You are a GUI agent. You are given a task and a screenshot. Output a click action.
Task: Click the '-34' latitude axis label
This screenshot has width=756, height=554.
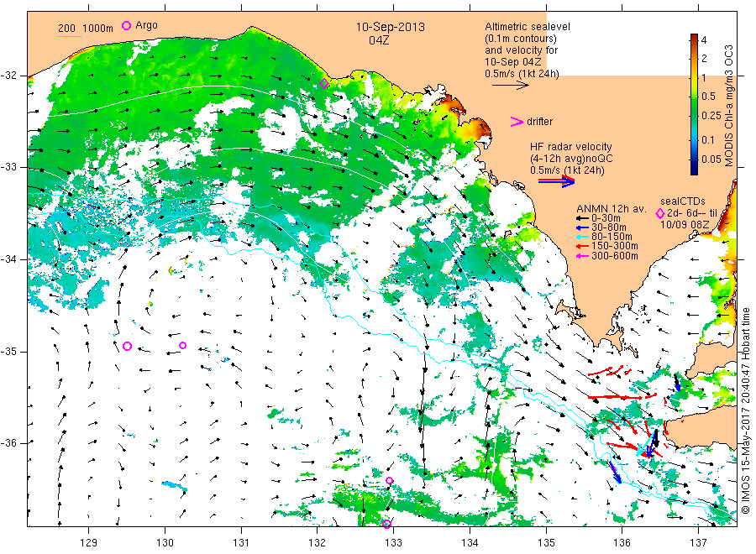[8, 259]
